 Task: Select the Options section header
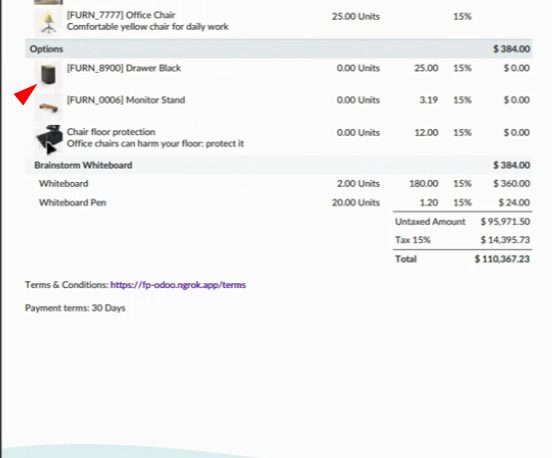point(278,49)
